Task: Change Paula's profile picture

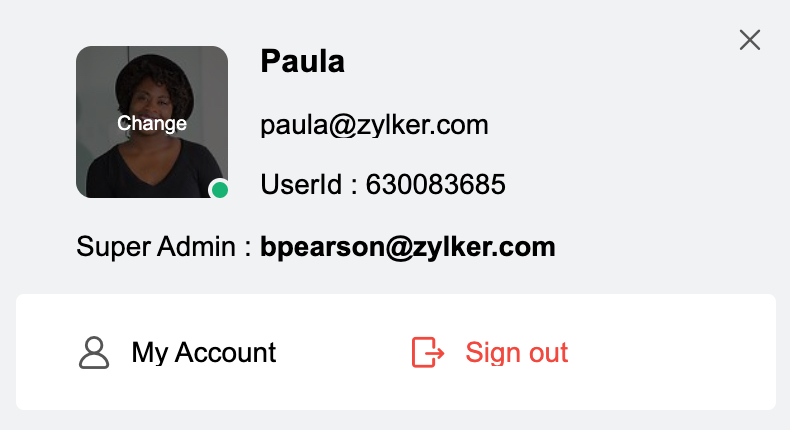Action: (152, 122)
